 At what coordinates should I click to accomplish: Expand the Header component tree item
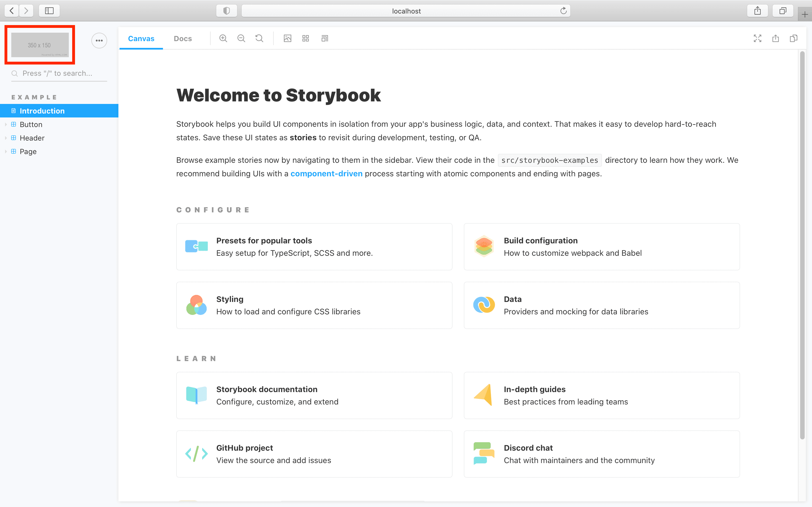(6, 138)
